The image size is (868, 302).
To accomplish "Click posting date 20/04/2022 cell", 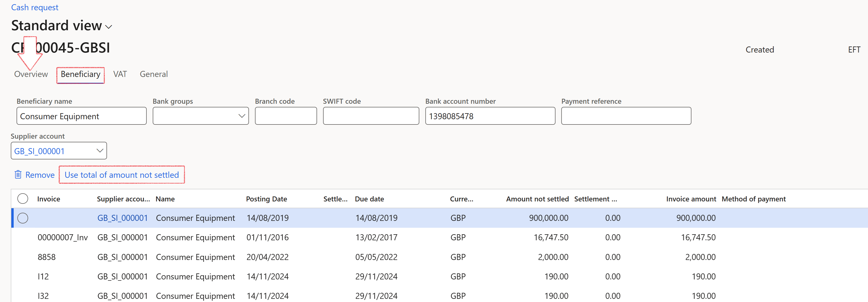I will point(267,257).
